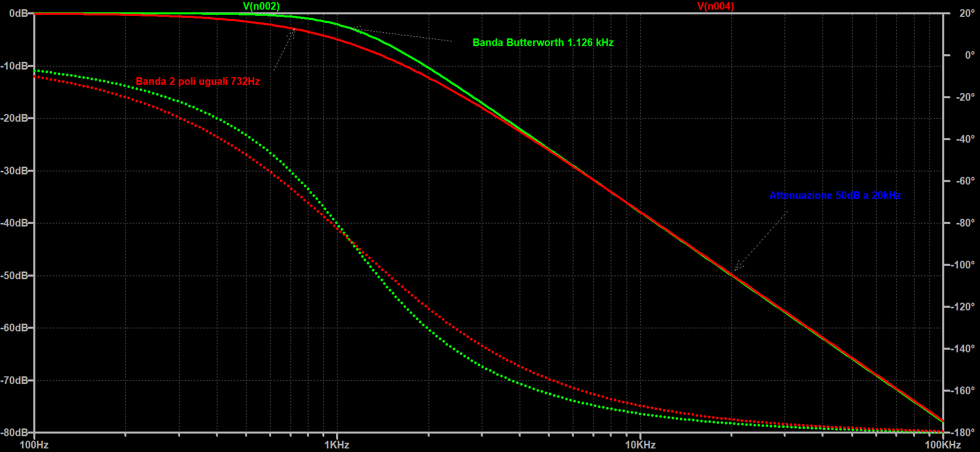Viewport: 980px width, 452px height.
Task: Click the blue 'Attenuazione 50dB a 20kHz' text
Action: [835, 195]
